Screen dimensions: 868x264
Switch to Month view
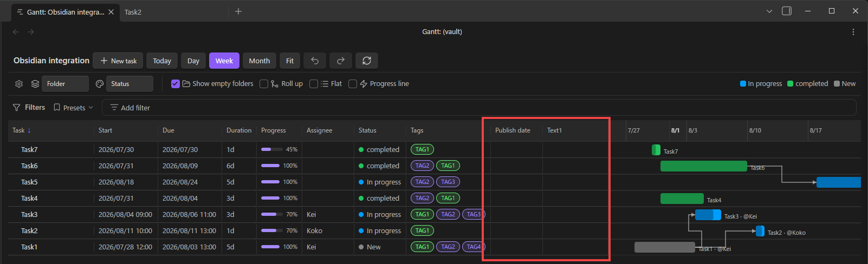click(260, 61)
